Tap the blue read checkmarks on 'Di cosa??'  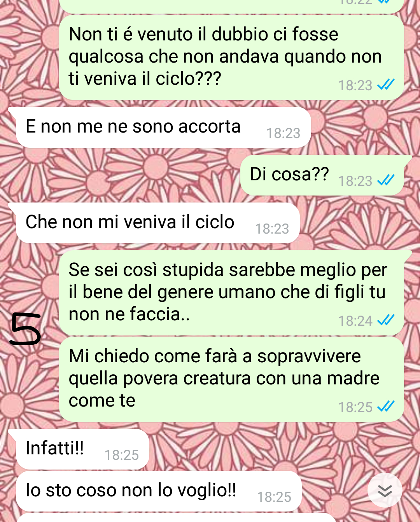click(x=386, y=180)
